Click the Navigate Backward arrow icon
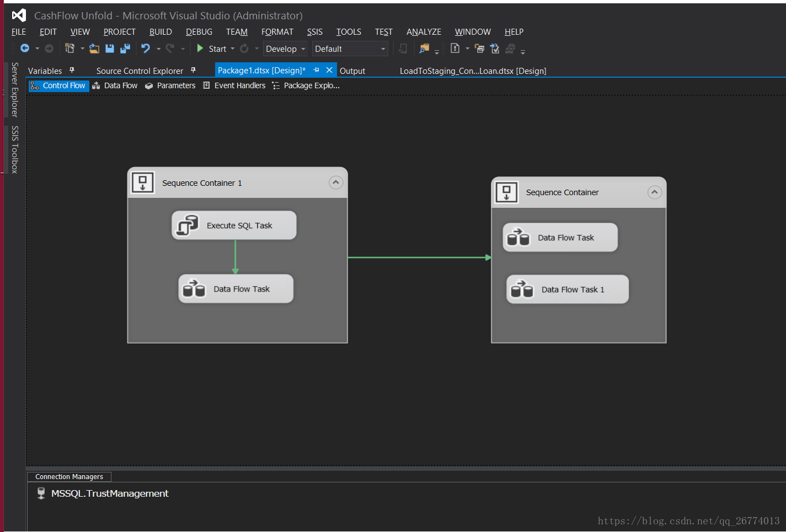 pyautogui.click(x=25, y=49)
